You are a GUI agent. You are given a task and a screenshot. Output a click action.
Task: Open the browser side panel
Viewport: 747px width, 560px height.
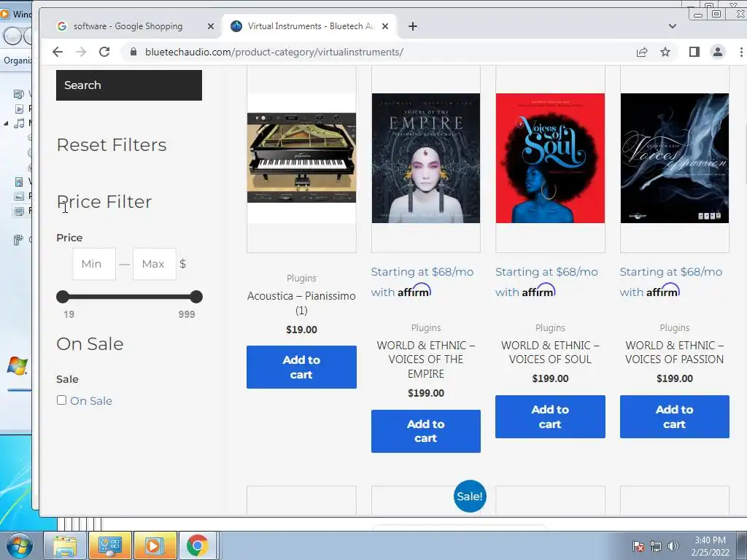(694, 52)
